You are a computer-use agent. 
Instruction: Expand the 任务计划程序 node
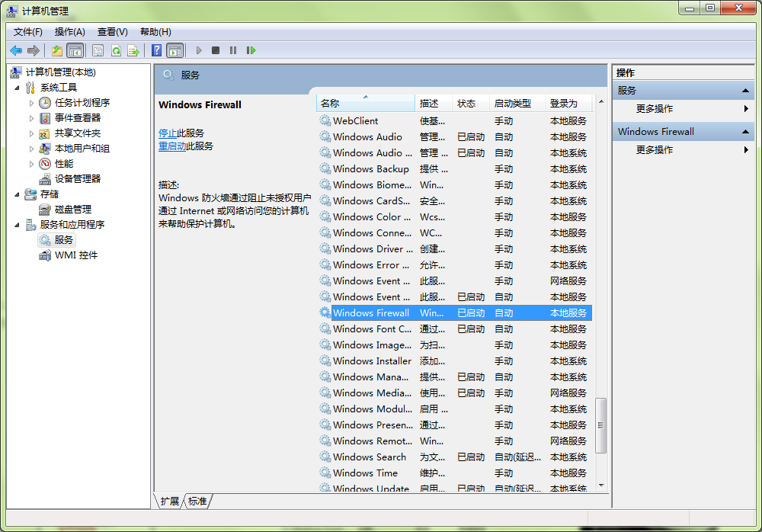point(31,103)
